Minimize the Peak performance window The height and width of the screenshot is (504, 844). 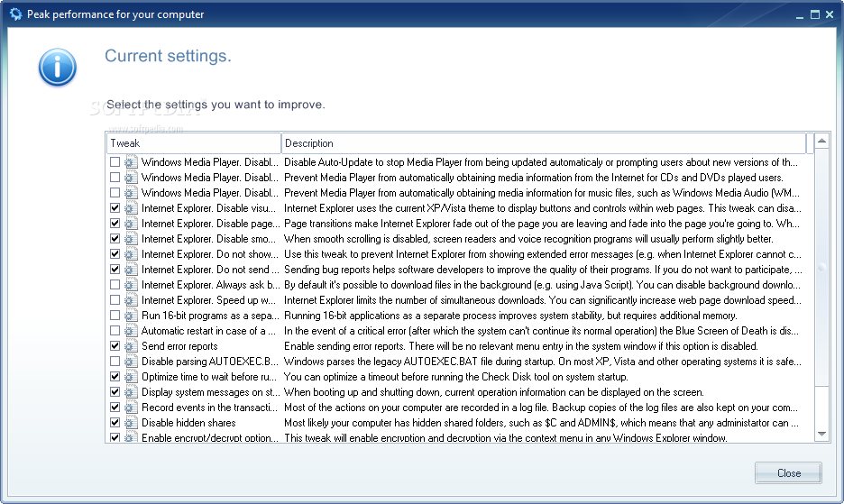pos(799,15)
